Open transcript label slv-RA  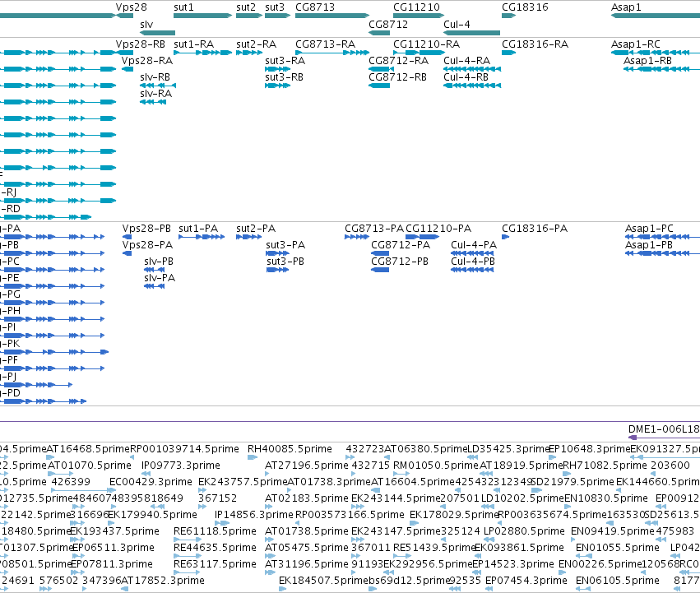[x=155, y=94]
